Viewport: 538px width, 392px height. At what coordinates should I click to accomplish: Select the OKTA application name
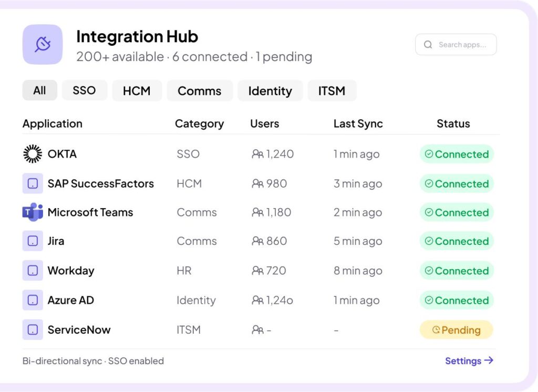[x=62, y=154]
